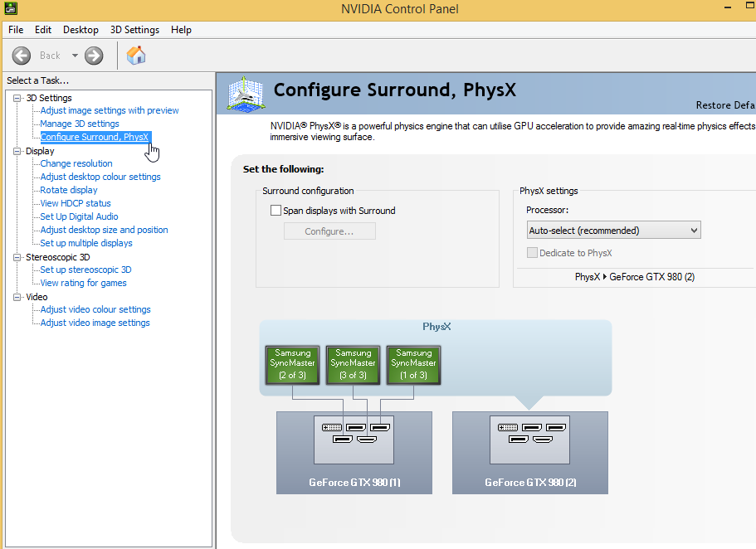This screenshot has height=549, width=756.
Task: Open the Back history dropdown arrow
Action: (75, 56)
